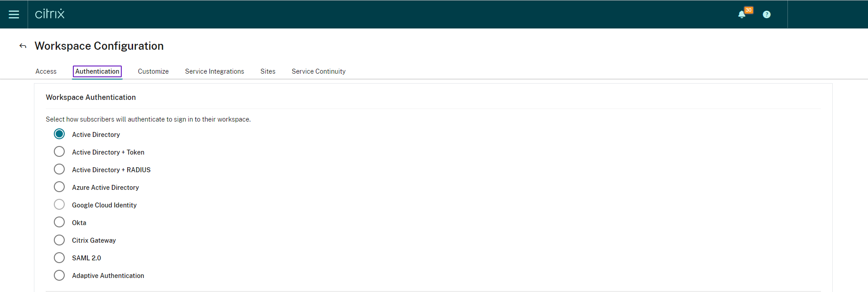Screen dimensions: 868x292
Task: Go back using the arrow beside Workspace Configuration
Action: point(23,46)
